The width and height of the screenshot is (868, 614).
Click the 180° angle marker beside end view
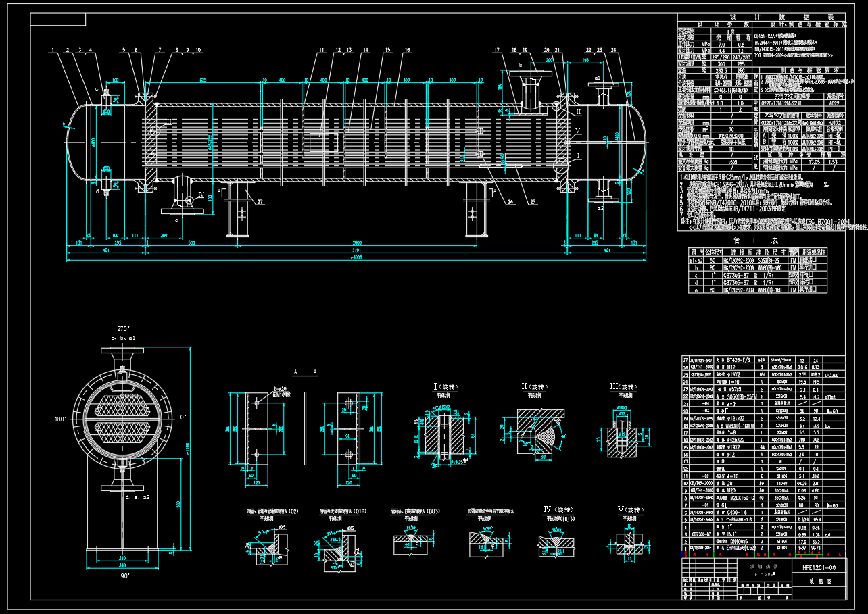(x=60, y=419)
